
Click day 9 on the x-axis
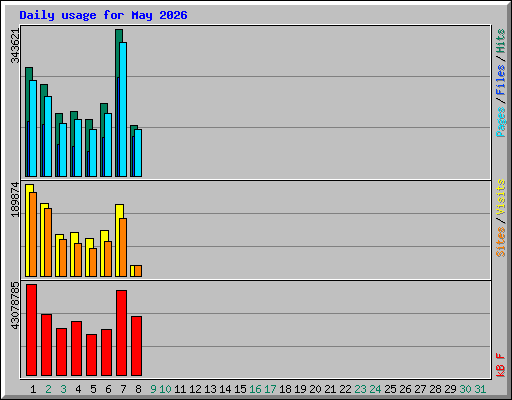(153, 389)
